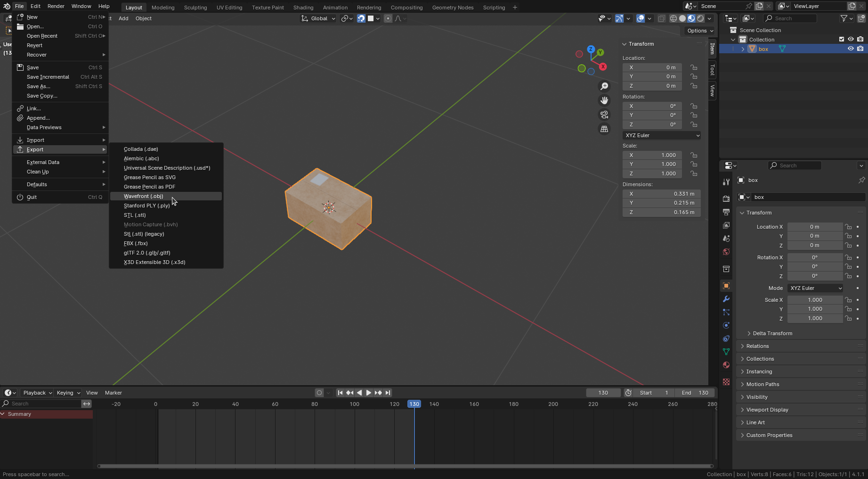Uncheck the Collection exclude checkbox
Viewport: 868px width, 479px height.
[x=842, y=39]
